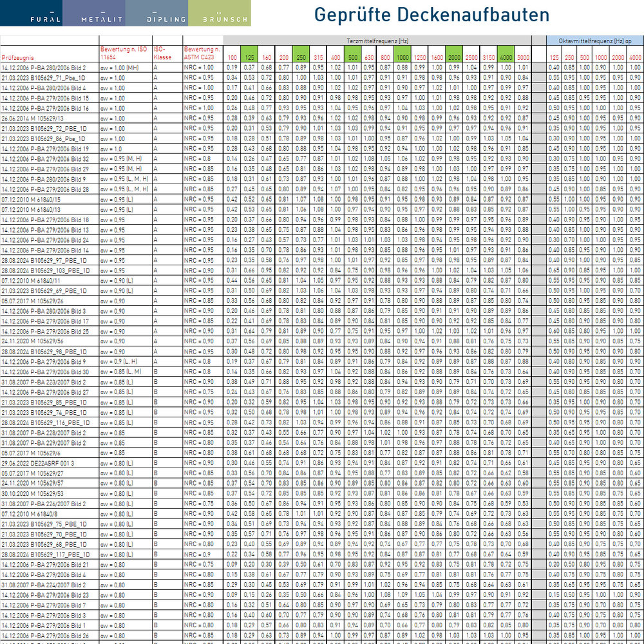This screenshot has height=644, width=644.
Task: Click row '31.08.2007 P-BA 228/2007 Bild 2'
Action: (x=321, y=433)
